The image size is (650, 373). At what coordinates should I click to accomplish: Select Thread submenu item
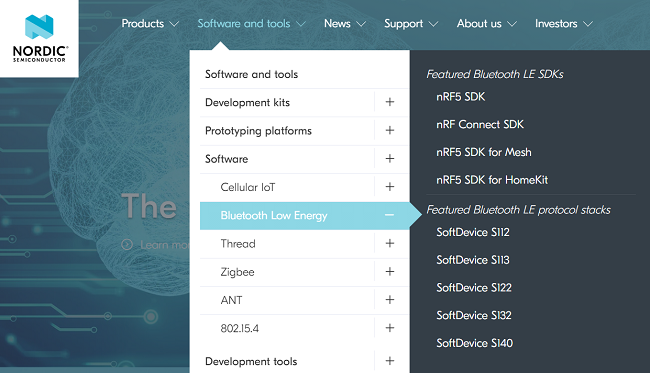pos(238,244)
